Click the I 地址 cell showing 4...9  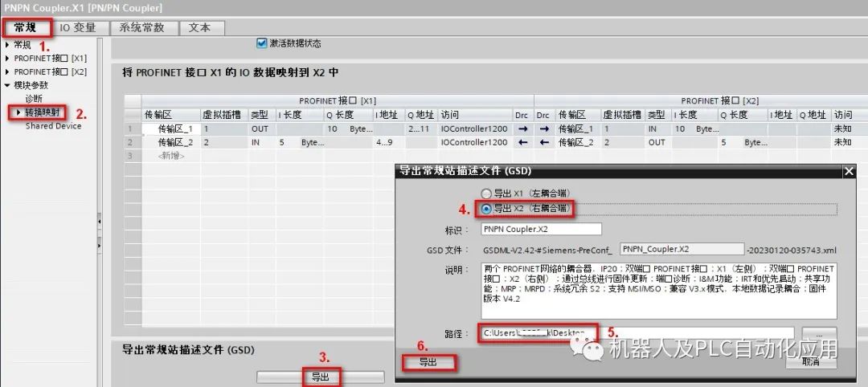click(390, 143)
